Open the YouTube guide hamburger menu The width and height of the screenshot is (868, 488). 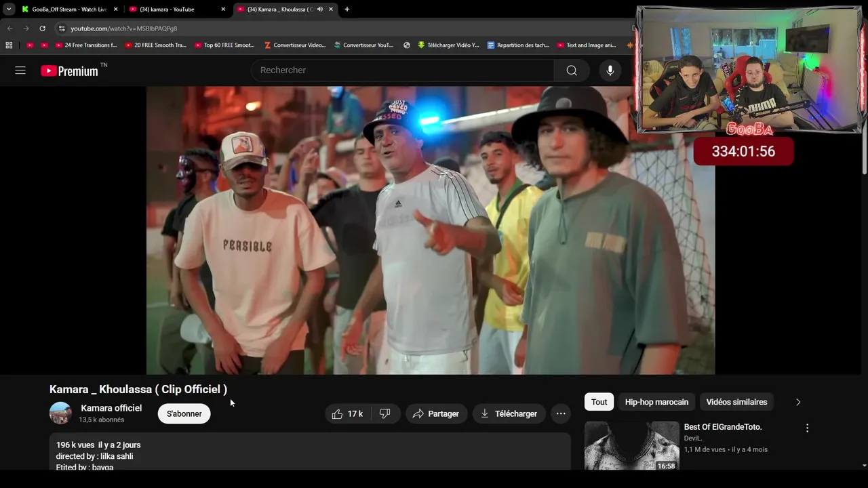tap(20, 70)
